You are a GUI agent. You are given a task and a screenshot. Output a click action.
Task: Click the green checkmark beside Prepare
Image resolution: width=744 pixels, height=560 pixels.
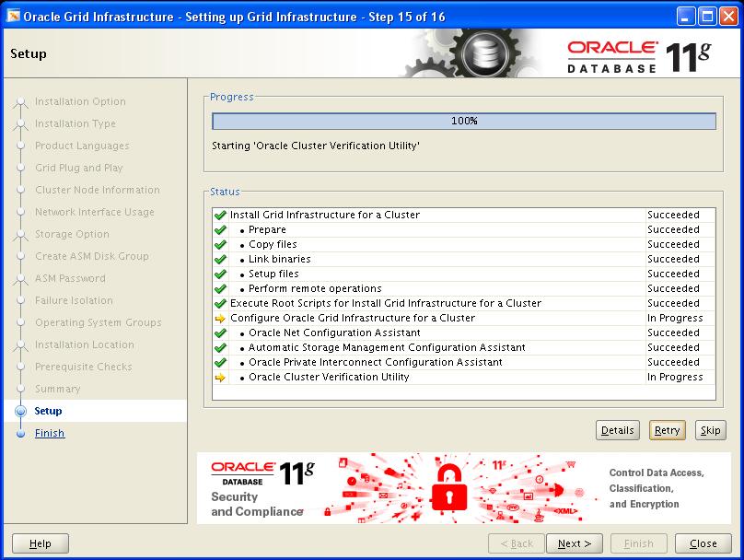220,230
